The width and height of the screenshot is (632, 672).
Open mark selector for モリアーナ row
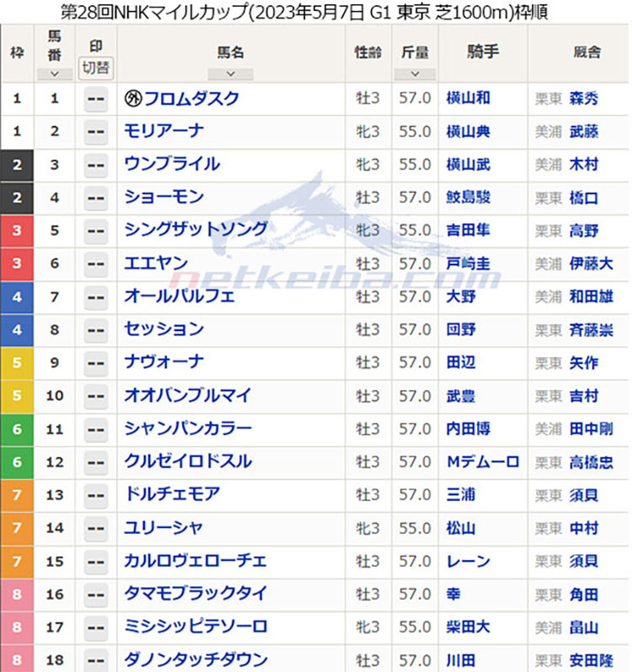coord(95,131)
